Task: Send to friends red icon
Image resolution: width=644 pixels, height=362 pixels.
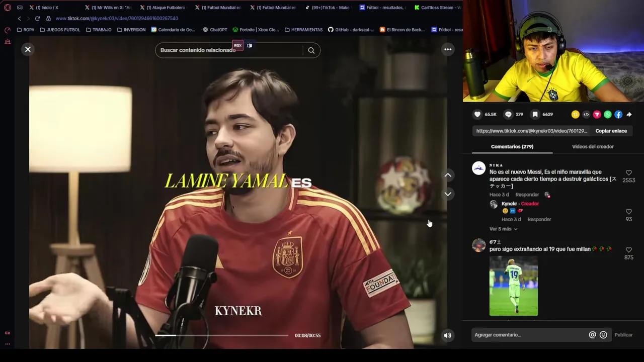Action: pos(597,115)
